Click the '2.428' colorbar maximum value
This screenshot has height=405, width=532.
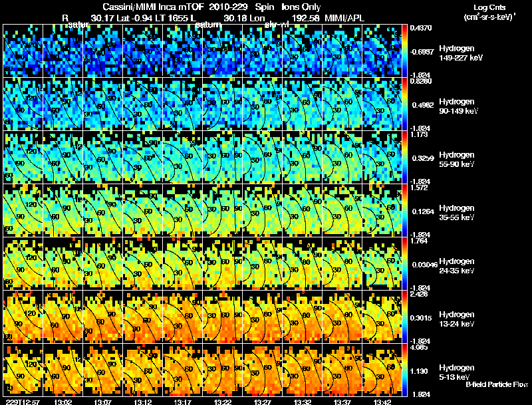[419, 294]
